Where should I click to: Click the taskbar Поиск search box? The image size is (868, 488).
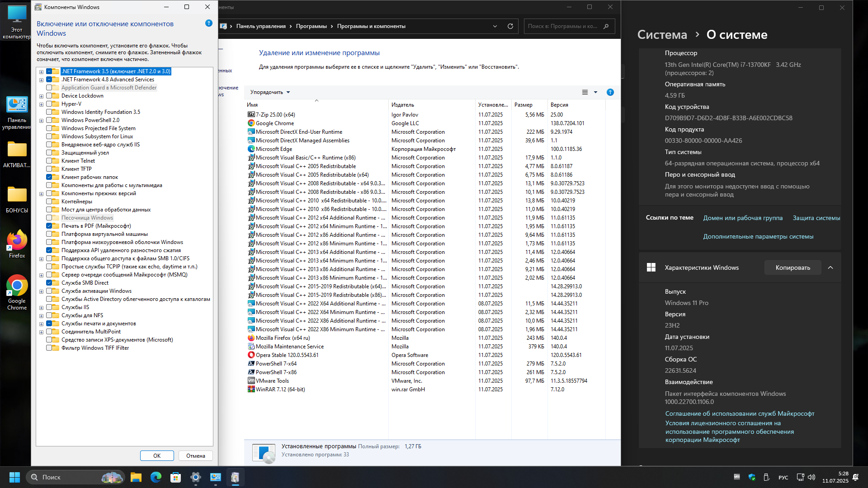[x=75, y=477]
